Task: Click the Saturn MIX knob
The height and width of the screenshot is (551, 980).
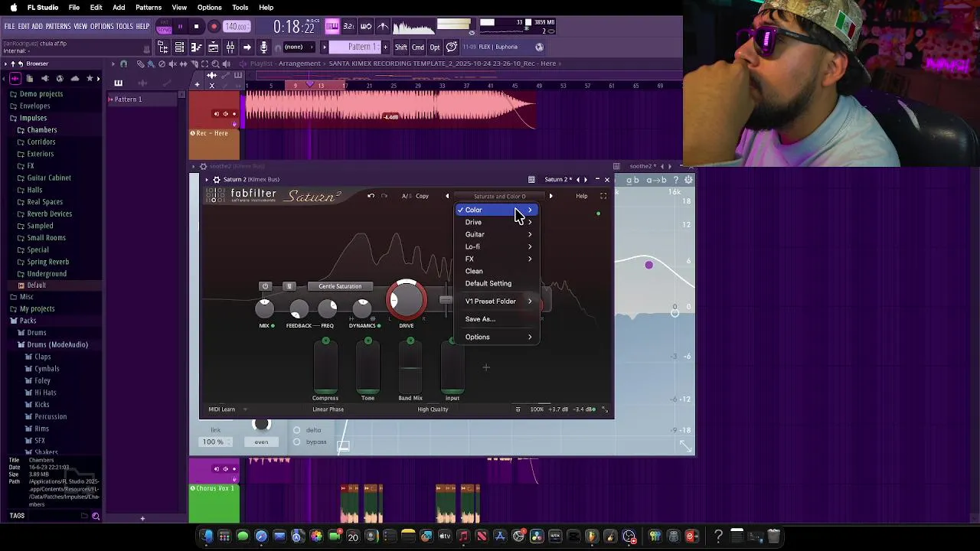Action: (264, 308)
